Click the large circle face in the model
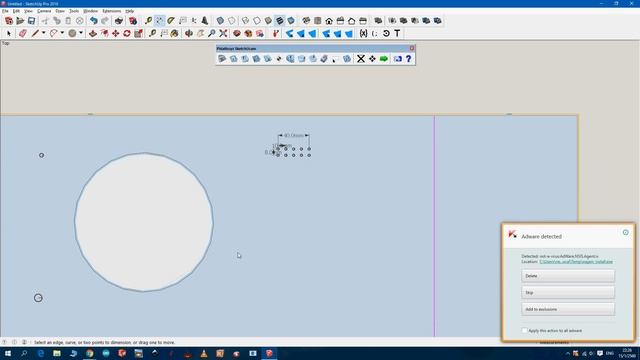The width and height of the screenshot is (640, 360). [x=144, y=222]
